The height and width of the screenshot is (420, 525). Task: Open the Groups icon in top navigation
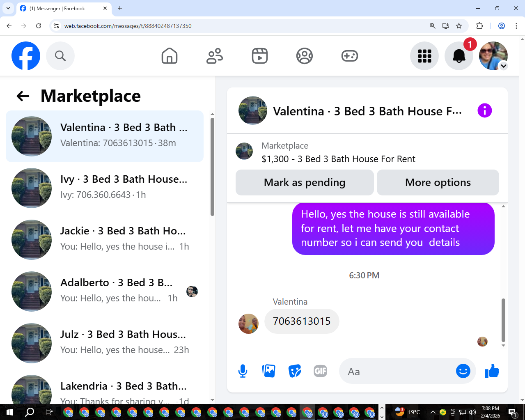tap(305, 56)
